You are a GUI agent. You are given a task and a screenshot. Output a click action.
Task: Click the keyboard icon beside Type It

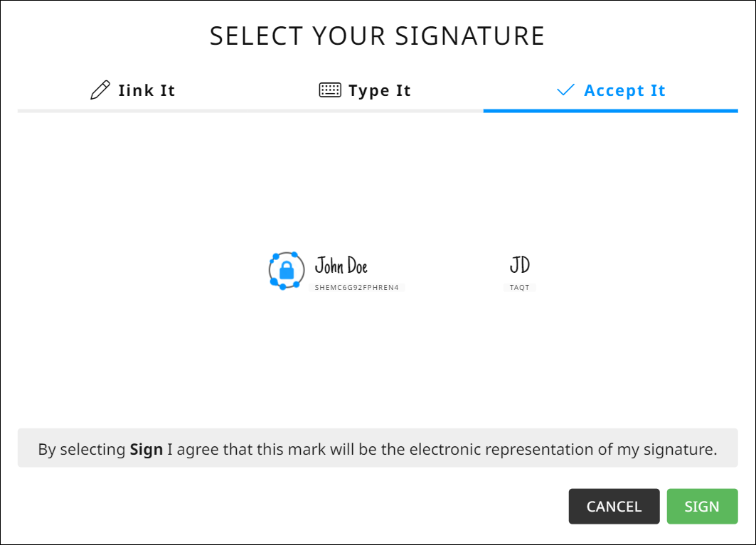(x=329, y=90)
